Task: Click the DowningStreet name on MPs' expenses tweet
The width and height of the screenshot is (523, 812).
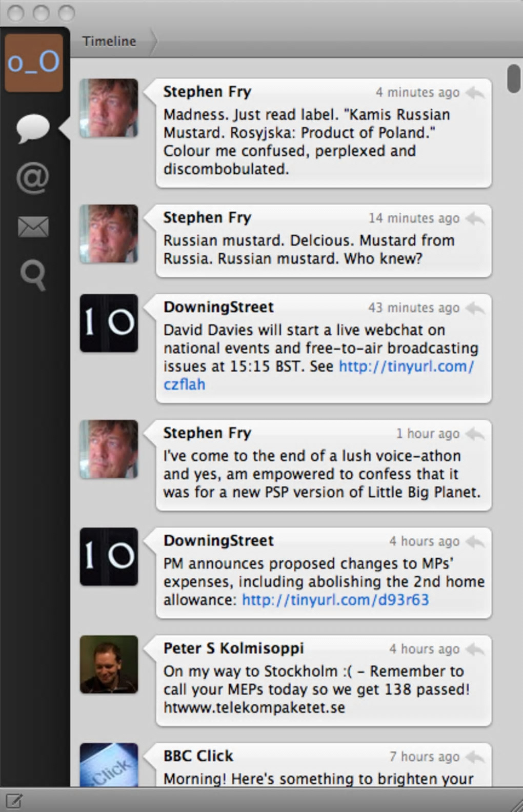Action: (218, 541)
